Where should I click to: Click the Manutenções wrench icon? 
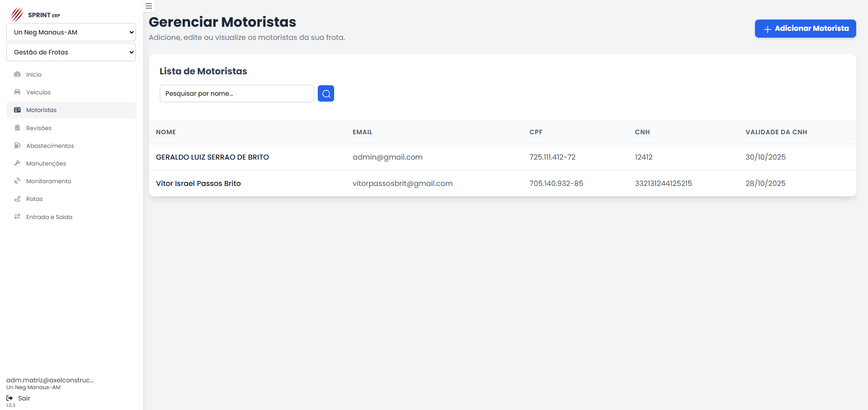[17, 163]
